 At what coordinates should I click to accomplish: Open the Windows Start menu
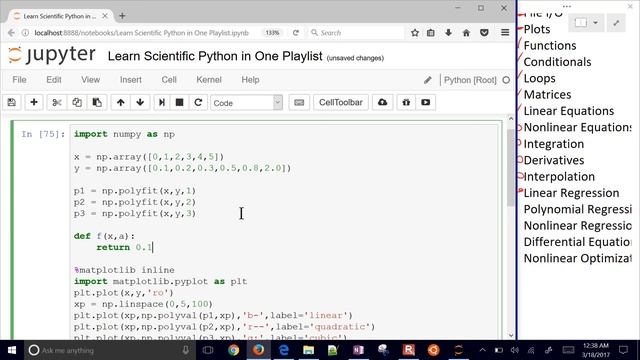(x=12, y=350)
